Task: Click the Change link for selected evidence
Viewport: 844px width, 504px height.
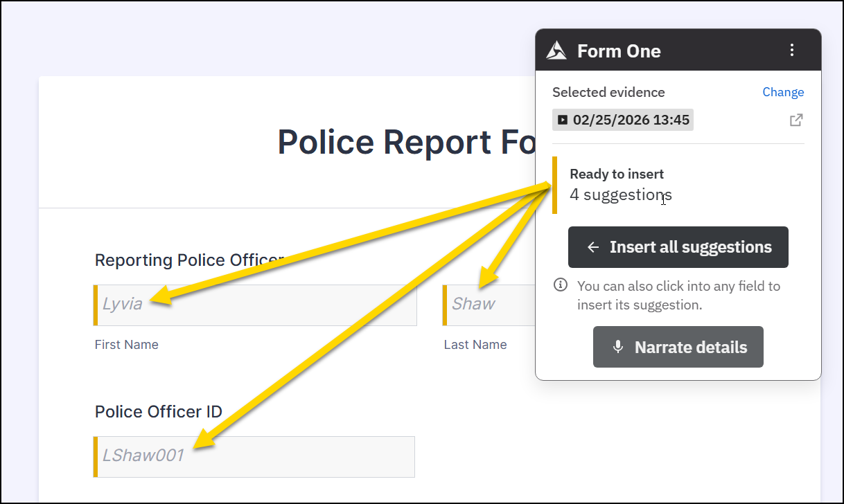Action: [783, 92]
